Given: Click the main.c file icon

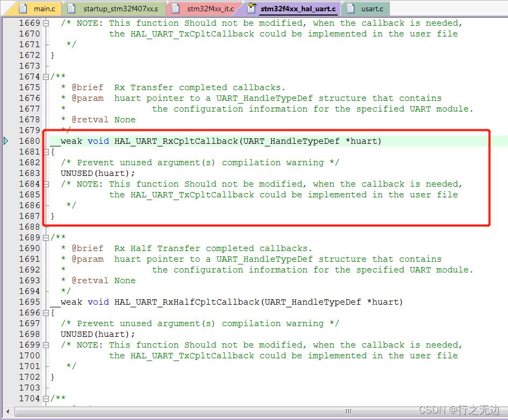Looking at the screenshot, I should point(23,9).
